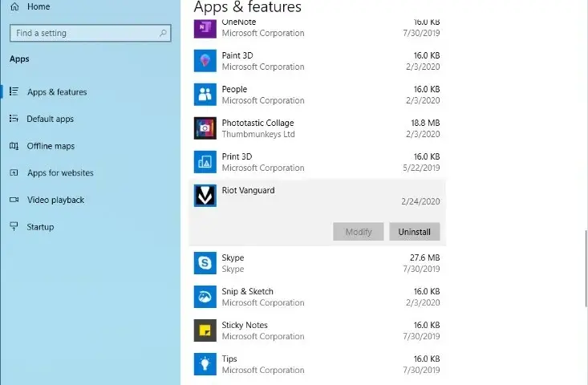Uninstall Riot Vanguard
The height and width of the screenshot is (385, 588).
pyautogui.click(x=415, y=232)
